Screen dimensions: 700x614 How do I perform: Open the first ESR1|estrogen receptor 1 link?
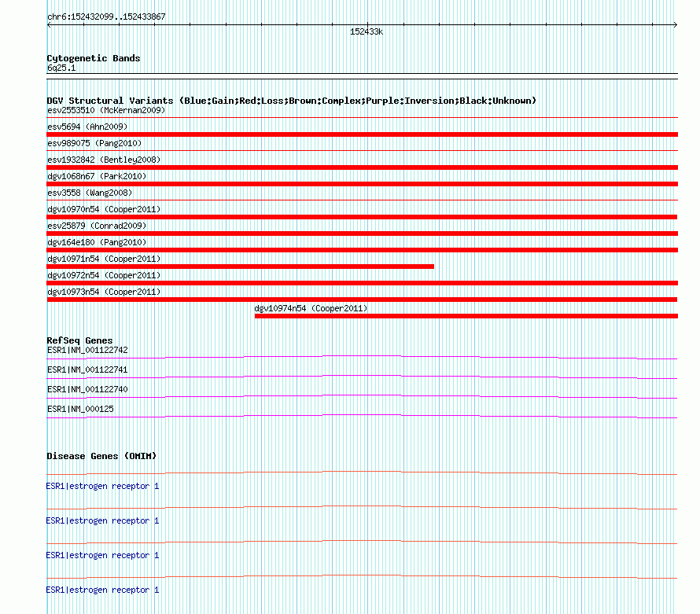tap(103, 486)
